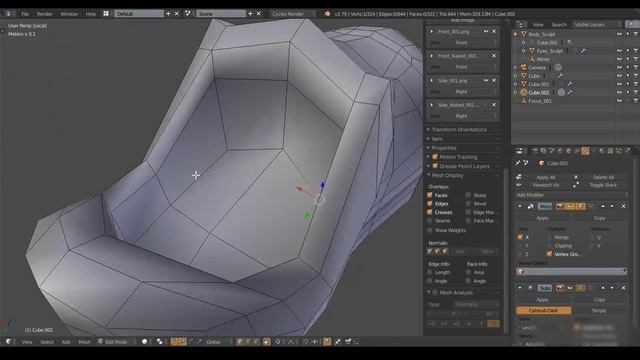Open the Mirror Object field dropdown
Image resolution: width=640 pixels, height=360 pixels.
tap(572, 271)
